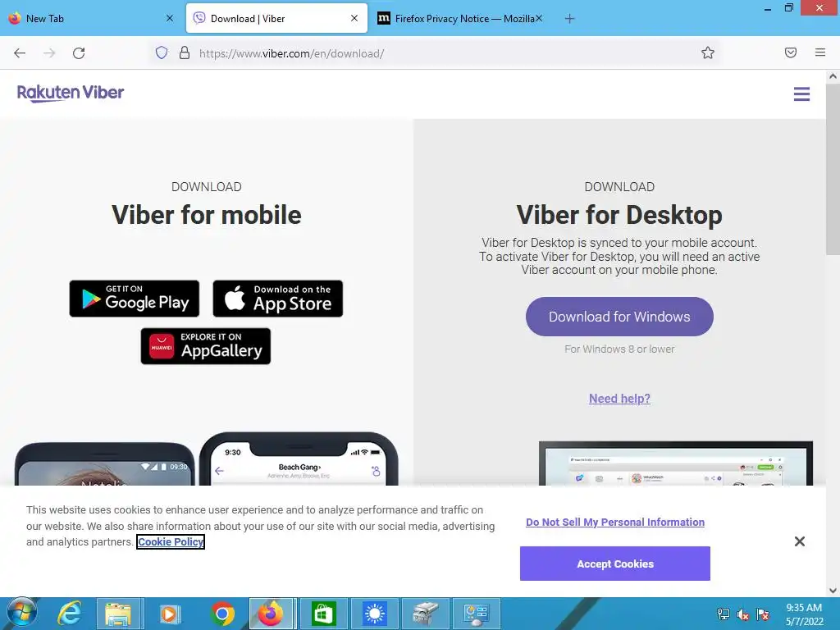Click the page scrollbar up arrow

click(x=833, y=76)
